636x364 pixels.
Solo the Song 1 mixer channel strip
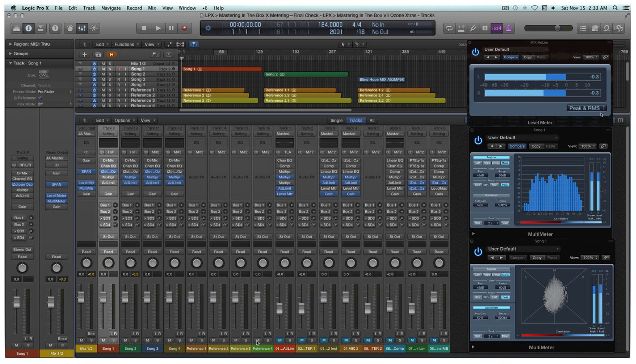tap(113, 340)
